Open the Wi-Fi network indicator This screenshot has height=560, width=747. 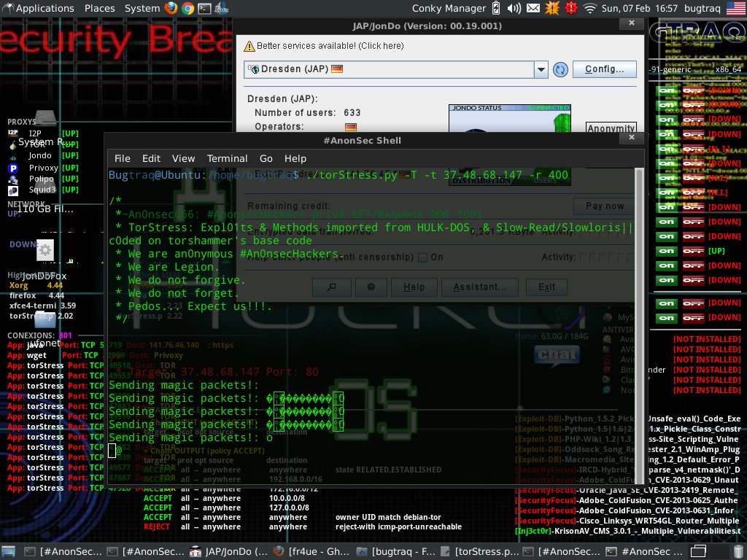589,8
